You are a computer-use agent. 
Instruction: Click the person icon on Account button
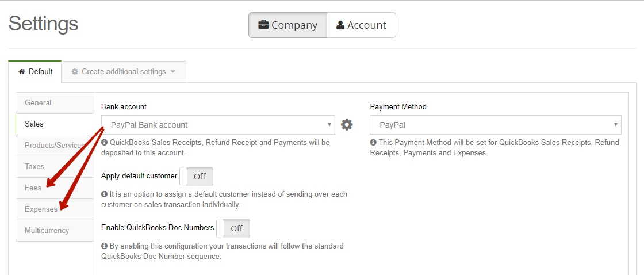pos(340,25)
